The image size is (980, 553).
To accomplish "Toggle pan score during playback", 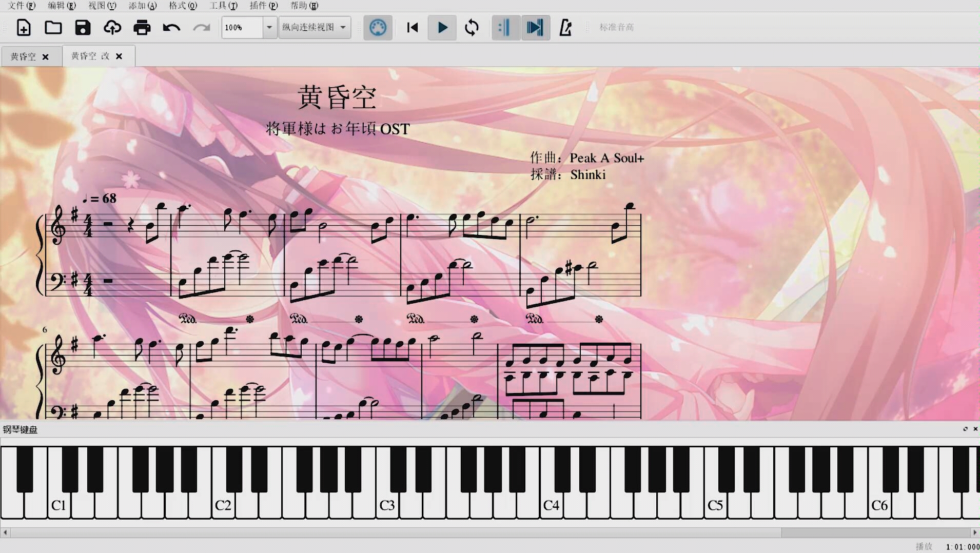I will click(x=535, y=27).
